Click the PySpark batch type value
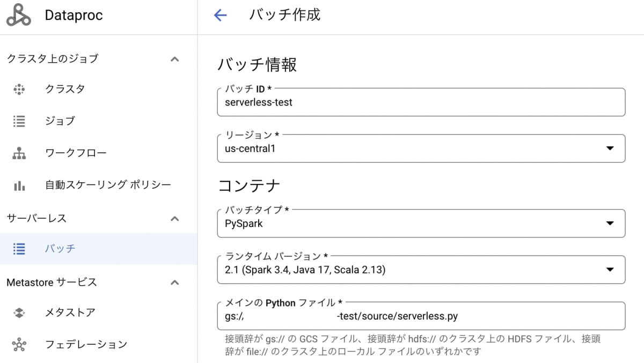 tap(244, 224)
